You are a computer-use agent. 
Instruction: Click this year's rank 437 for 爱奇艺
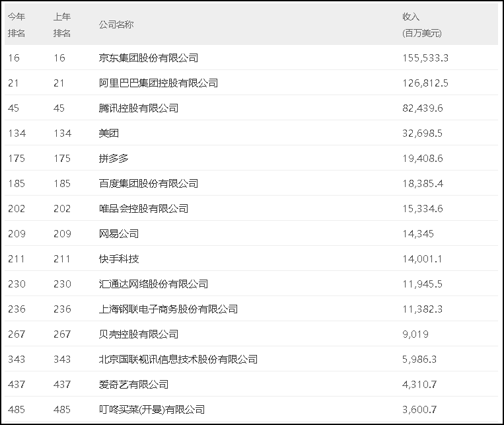click(x=17, y=384)
